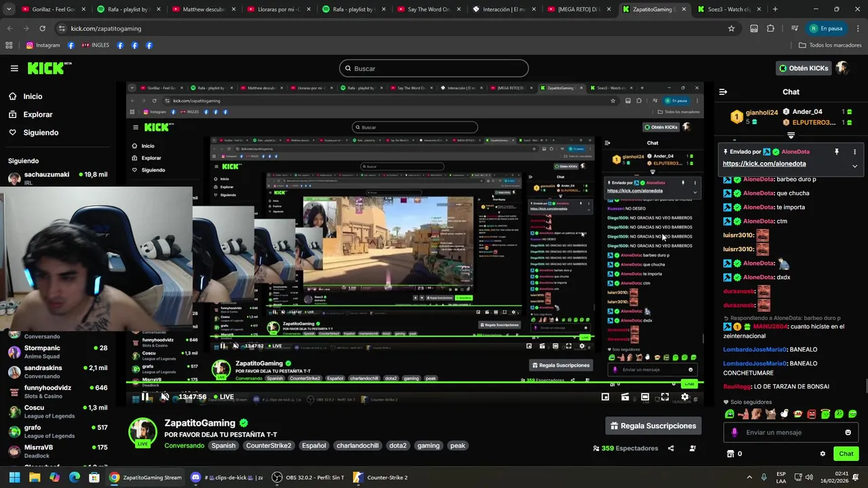
Task: Open Todos los marcadores bookmarks folder
Action: point(830,45)
